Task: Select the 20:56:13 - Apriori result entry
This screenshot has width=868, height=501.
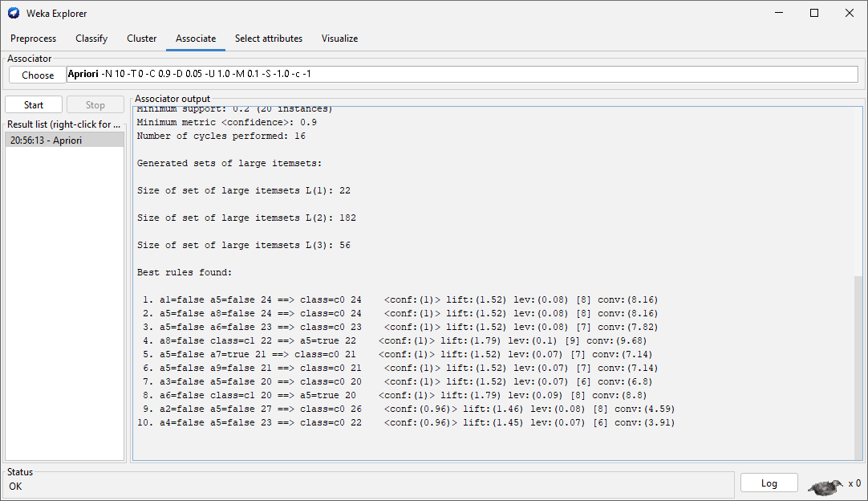Action: click(64, 141)
